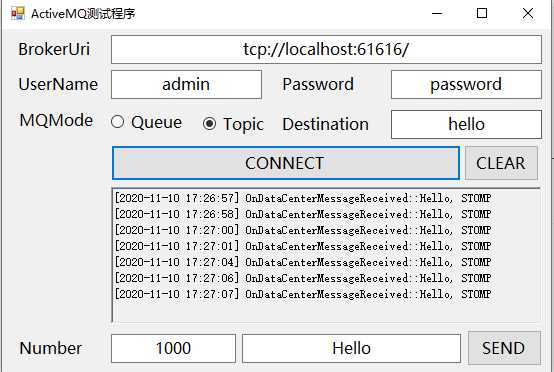Focus the Password input field
The height and width of the screenshot is (372, 554).
466,84
